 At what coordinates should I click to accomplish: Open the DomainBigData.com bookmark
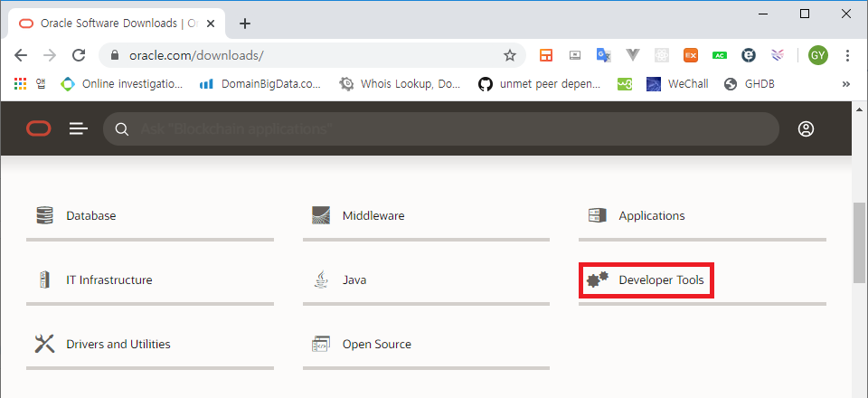[x=260, y=83]
